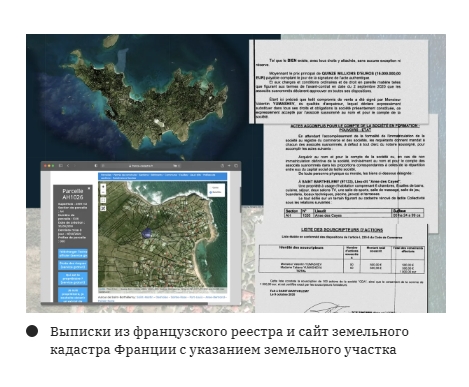The height and width of the screenshot is (387, 469).
Task: Zoom out on the cadastre map
Action: coord(103,192)
